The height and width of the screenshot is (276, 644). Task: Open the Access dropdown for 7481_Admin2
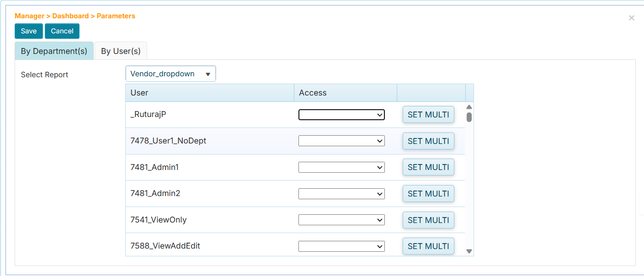(341, 193)
